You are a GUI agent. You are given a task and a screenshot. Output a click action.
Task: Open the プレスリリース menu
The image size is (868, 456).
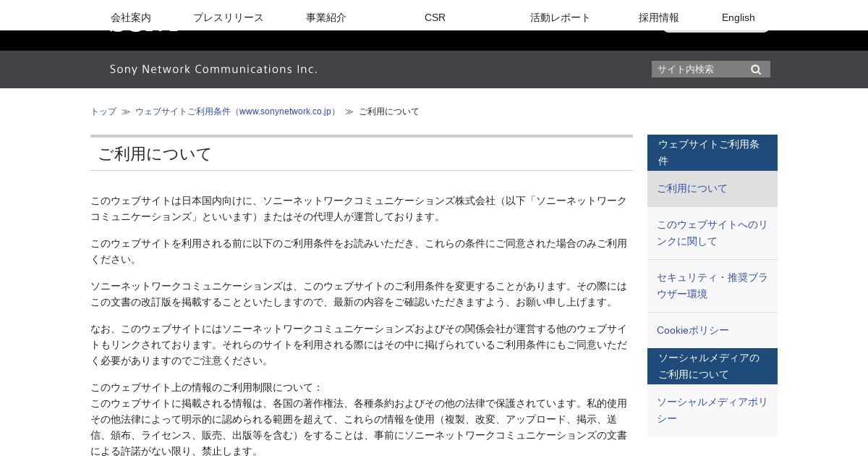229,17
